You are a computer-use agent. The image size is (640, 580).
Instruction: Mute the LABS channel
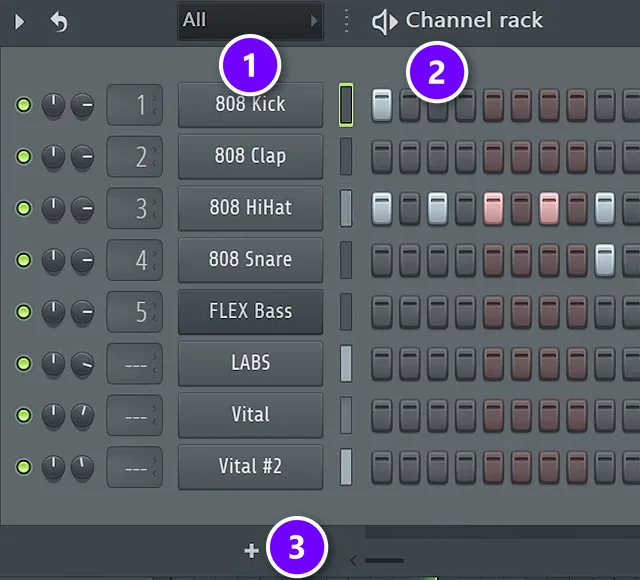pos(24,363)
